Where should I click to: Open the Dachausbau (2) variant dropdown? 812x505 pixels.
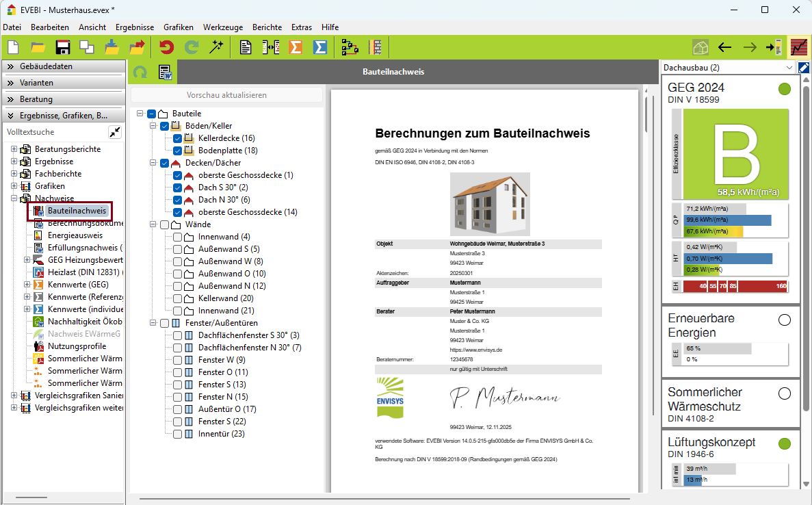pyautogui.click(x=788, y=67)
